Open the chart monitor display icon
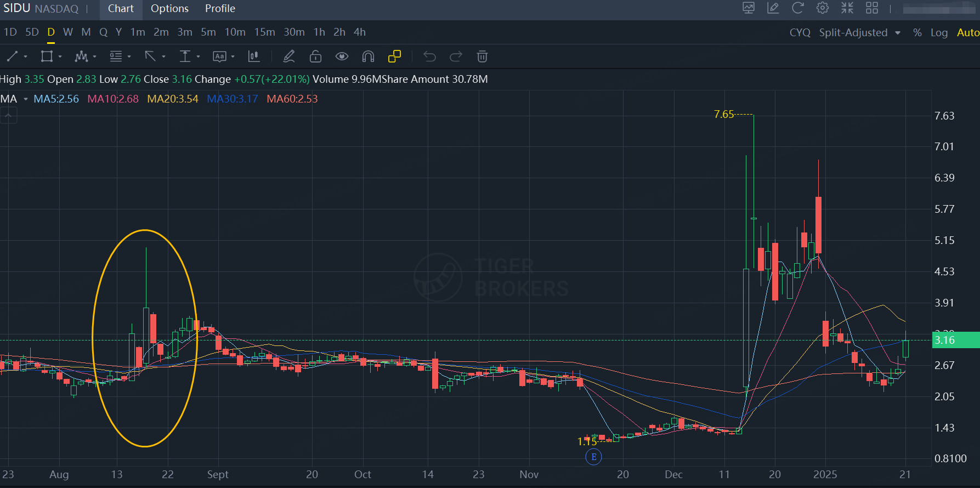 click(749, 8)
